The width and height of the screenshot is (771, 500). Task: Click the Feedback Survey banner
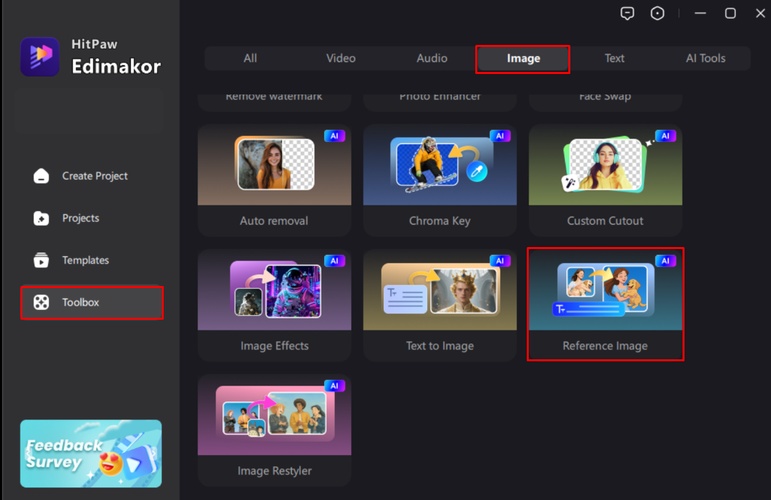click(91, 453)
